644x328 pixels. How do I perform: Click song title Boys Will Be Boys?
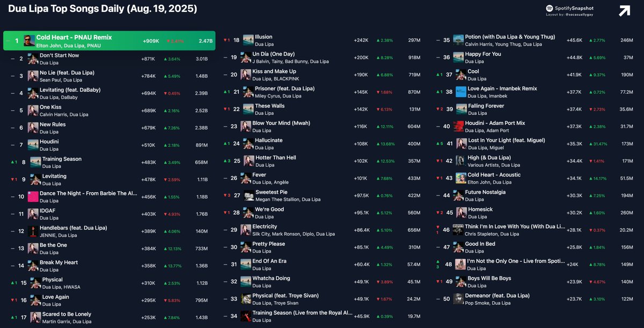489,278
